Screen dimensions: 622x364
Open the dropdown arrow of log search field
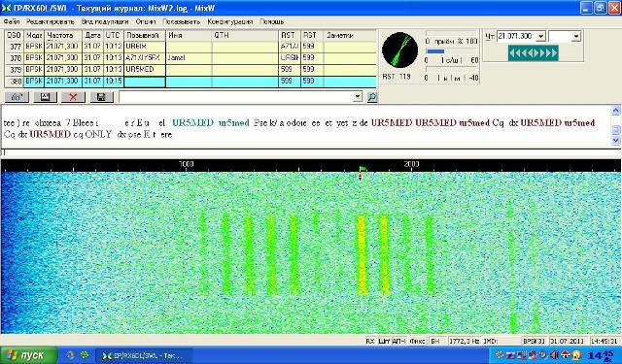(x=358, y=97)
